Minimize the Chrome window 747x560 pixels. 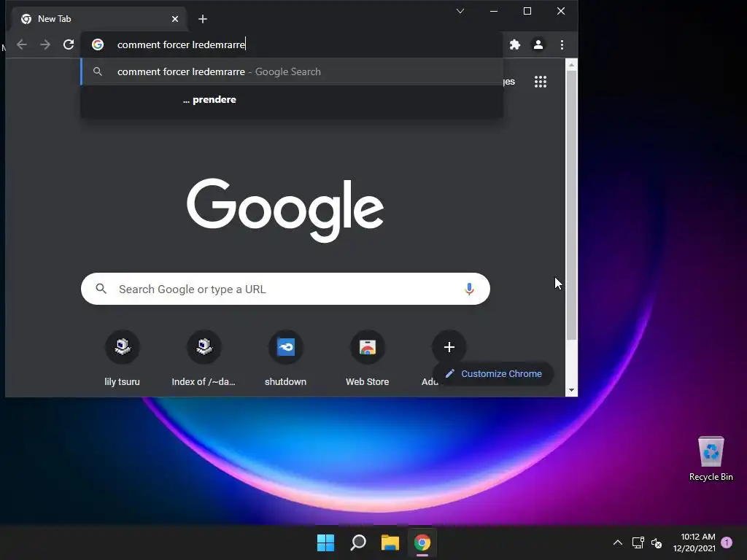pos(494,11)
